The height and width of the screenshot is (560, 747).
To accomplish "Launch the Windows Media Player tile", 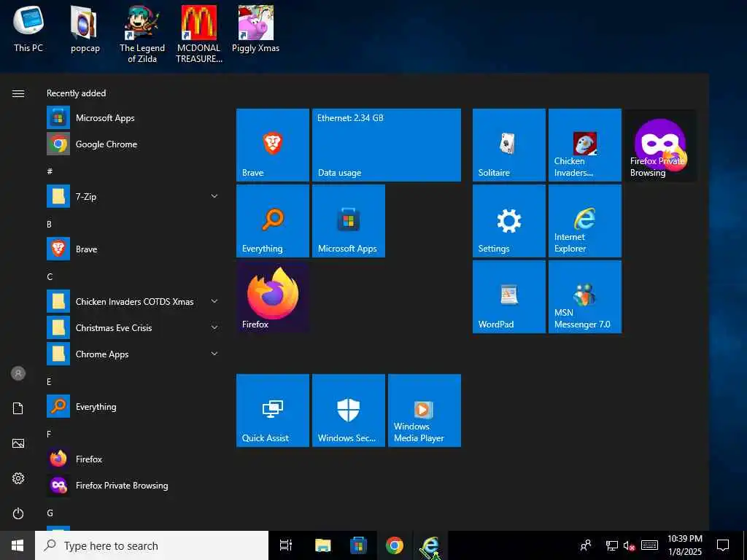I will [x=424, y=411].
